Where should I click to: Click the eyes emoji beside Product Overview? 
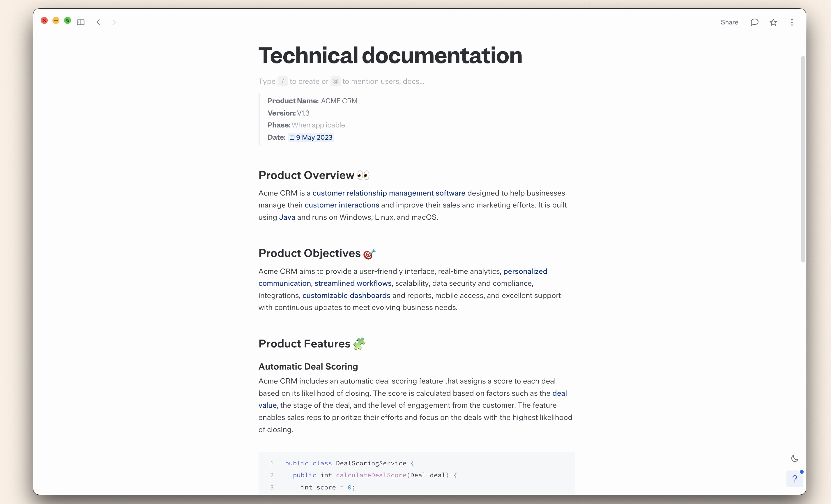pos(363,175)
